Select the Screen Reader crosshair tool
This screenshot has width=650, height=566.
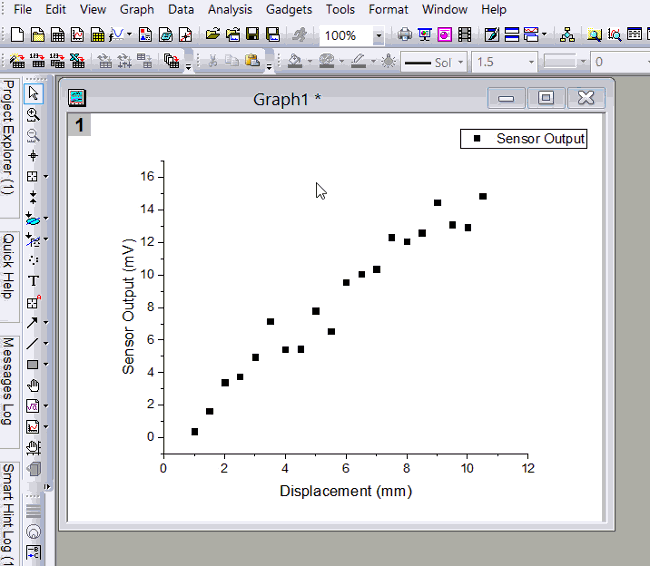tap(33, 156)
